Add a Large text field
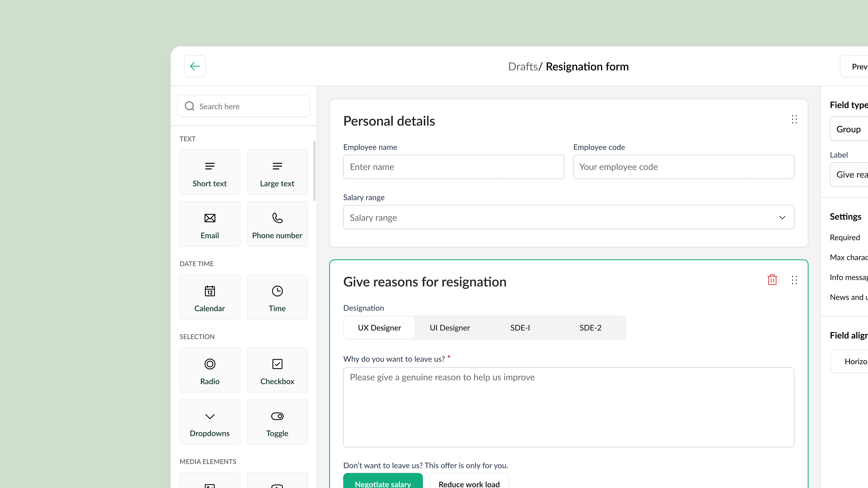868x488 pixels. coord(277,172)
